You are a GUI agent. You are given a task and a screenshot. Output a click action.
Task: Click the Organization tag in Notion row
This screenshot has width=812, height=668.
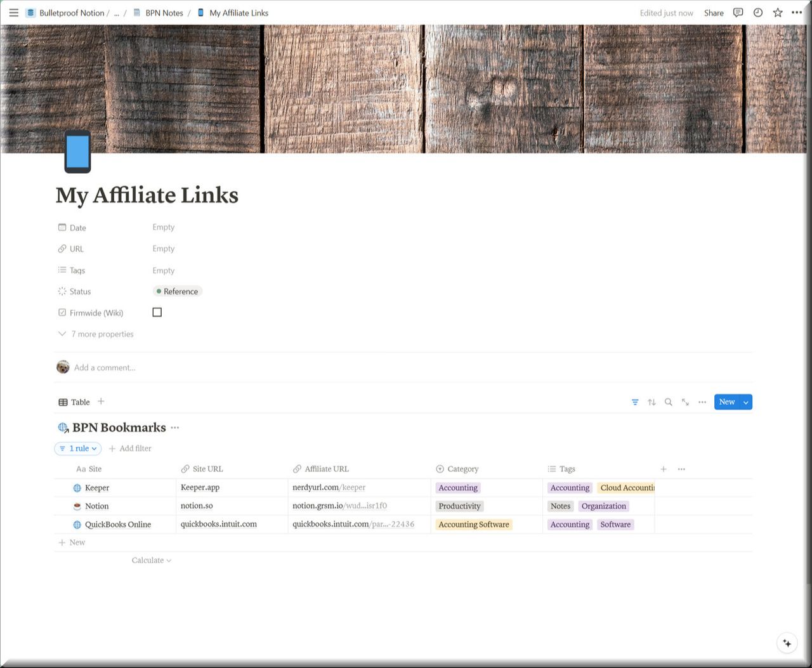[x=604, y=506]
